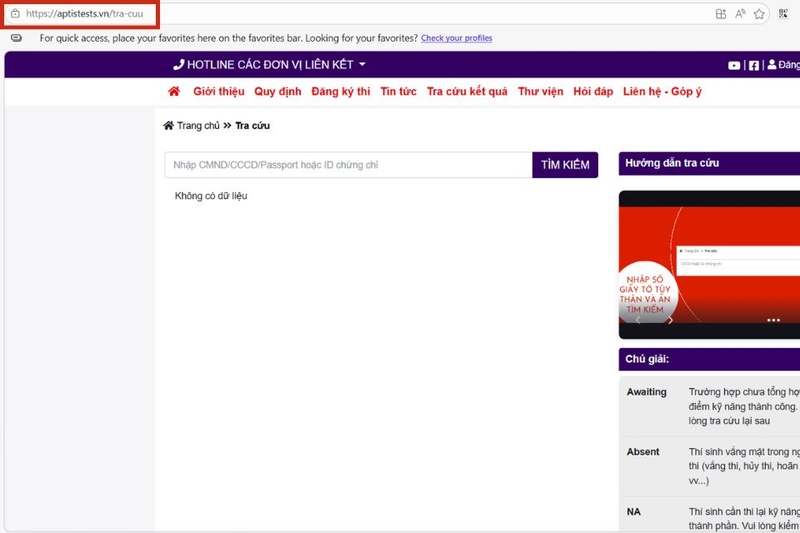The image size is (800, 533).
Task: Add page to favorites with star icon
Action: tap(759, 14)
